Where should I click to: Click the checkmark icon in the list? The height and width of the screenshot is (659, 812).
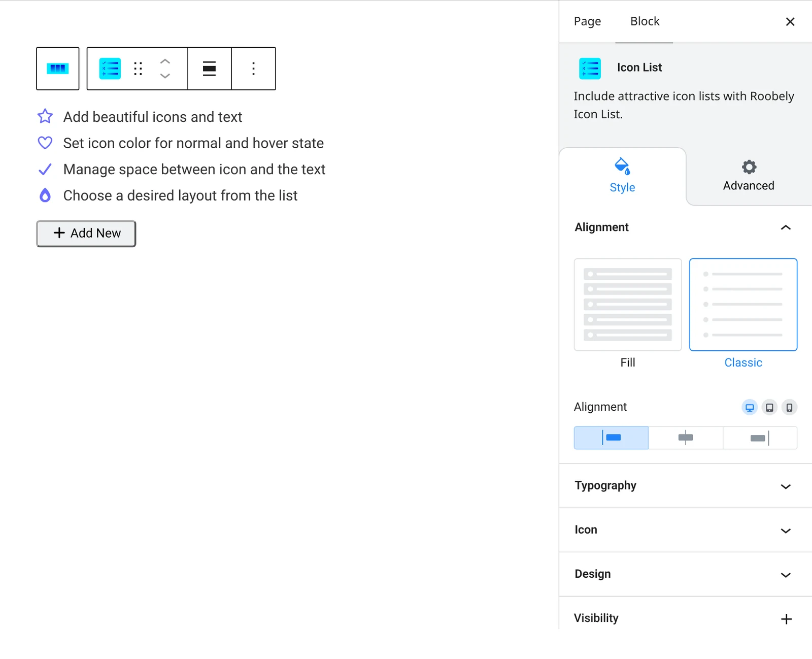[x=45, y=169]
